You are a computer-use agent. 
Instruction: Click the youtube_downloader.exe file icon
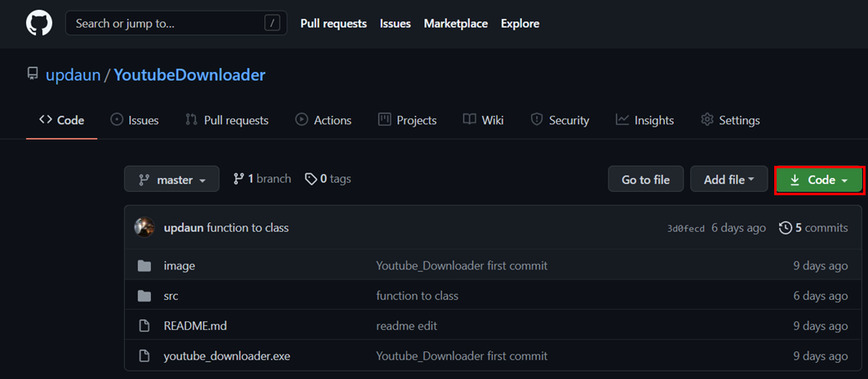[144, 356]
